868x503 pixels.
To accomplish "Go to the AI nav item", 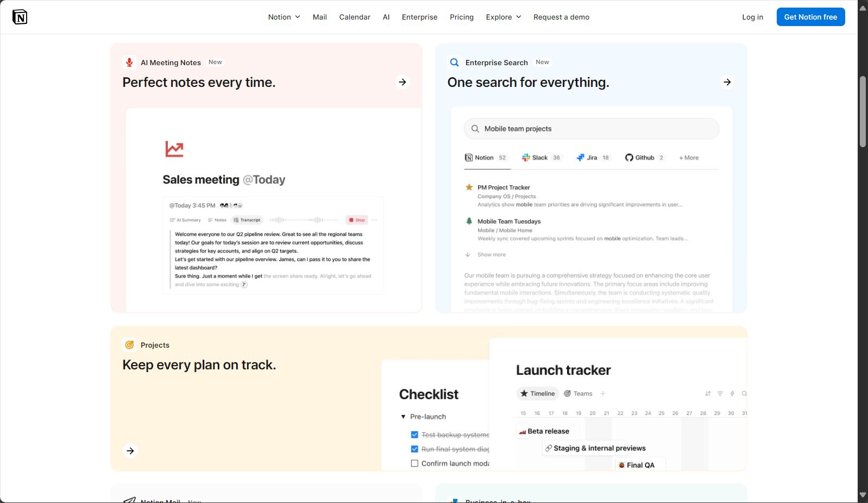I will pyautogui.click(x=386, y=17).
